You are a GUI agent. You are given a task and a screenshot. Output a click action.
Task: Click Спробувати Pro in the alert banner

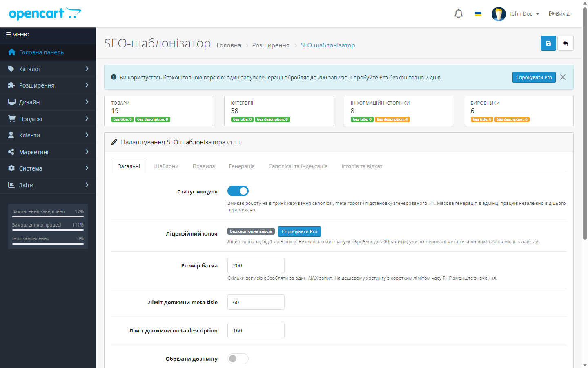534,77
